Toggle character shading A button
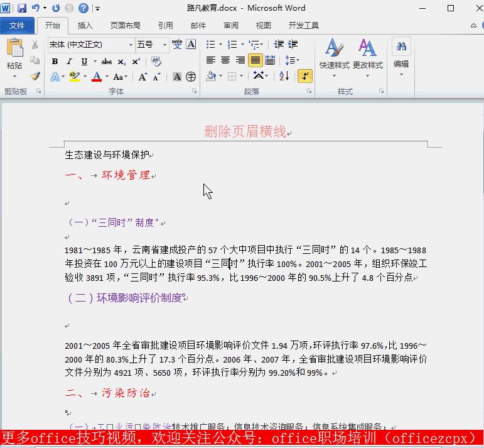484x448 pixels. tap(177, 77)
